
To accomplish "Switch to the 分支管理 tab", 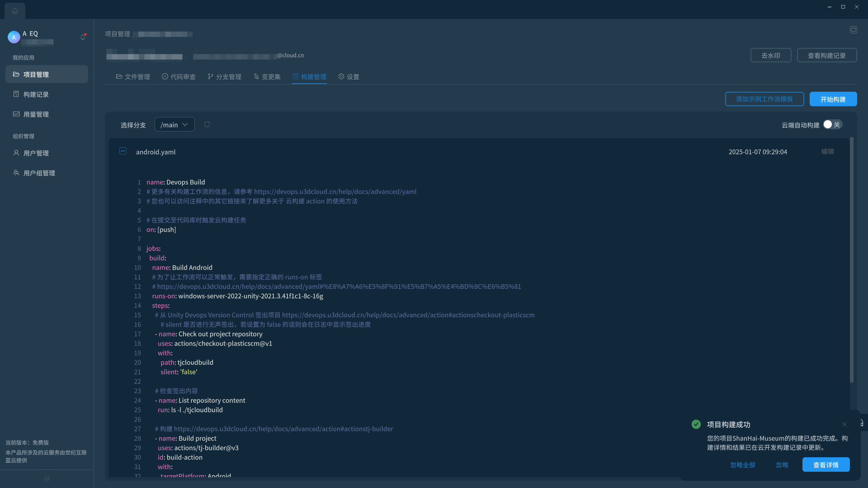I will pos(225,77).
